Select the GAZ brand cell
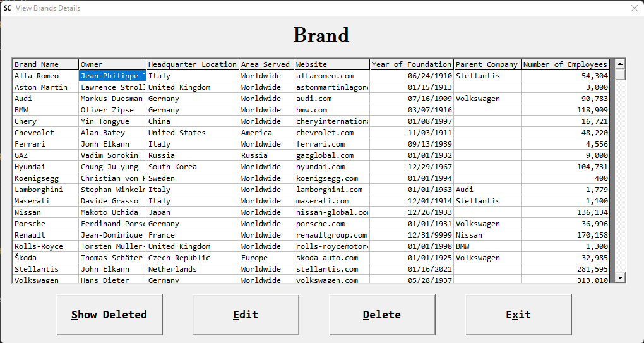The image size is (644, 343). [45, 155]
